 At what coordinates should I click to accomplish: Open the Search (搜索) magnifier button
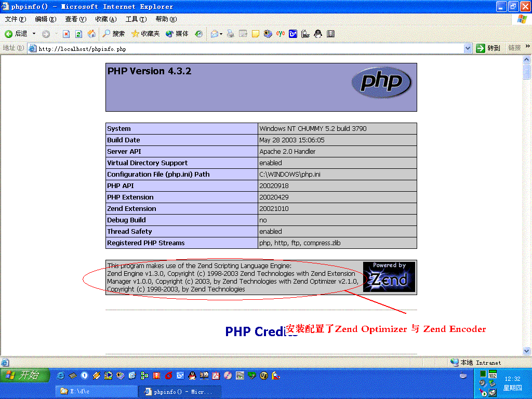pyautogui.click(x=114, y=34)
